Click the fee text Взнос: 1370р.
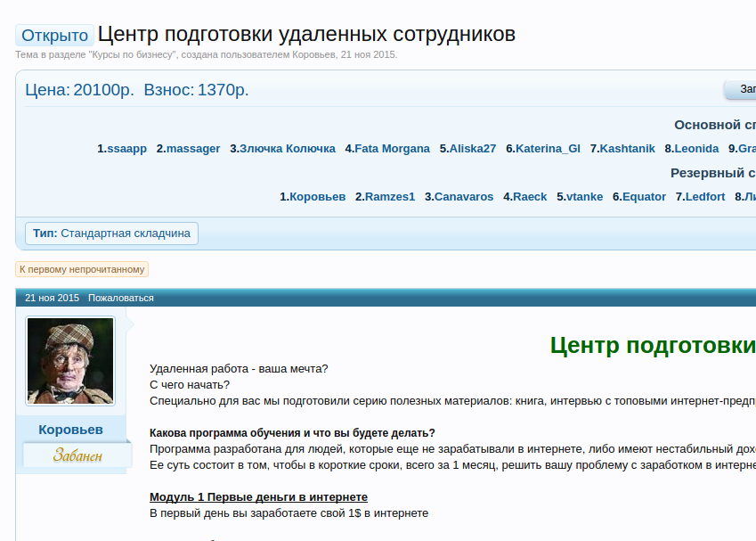Screen dimensions: 756x541 pyautogui.click(x=196, y=90)
